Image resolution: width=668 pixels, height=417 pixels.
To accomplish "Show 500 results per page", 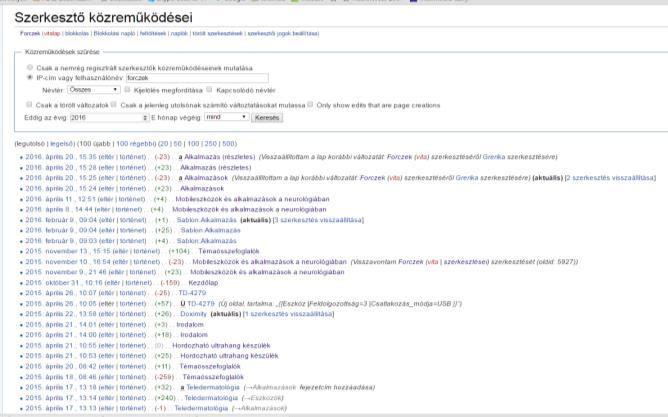I will (228, 144).
